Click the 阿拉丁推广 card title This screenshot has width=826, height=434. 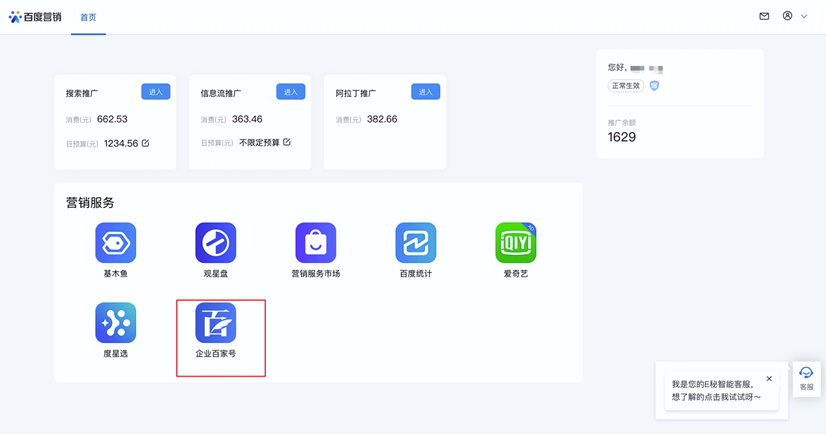point(356,93)
